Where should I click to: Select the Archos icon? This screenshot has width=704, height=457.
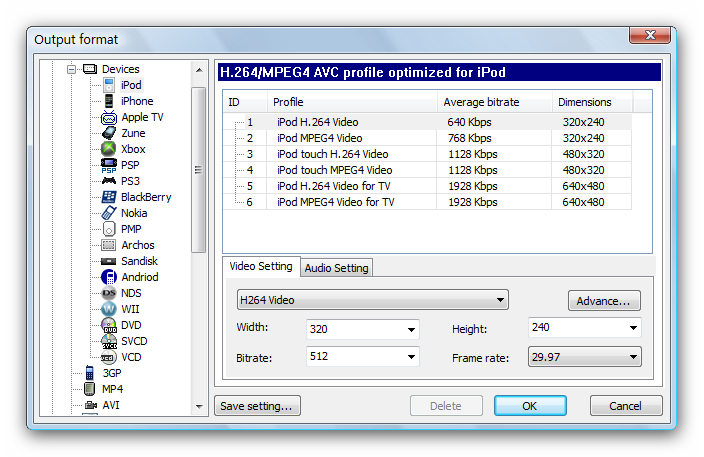[x=109, y=245]
